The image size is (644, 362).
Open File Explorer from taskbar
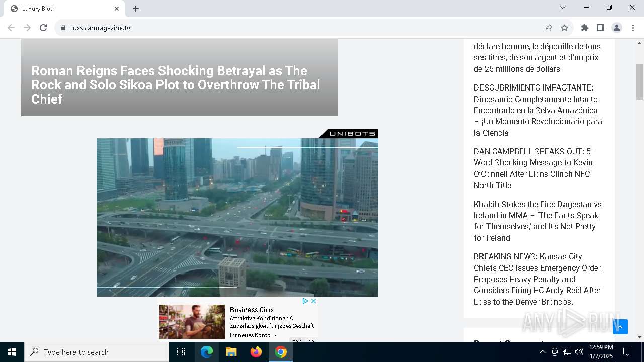pos(231,352)
